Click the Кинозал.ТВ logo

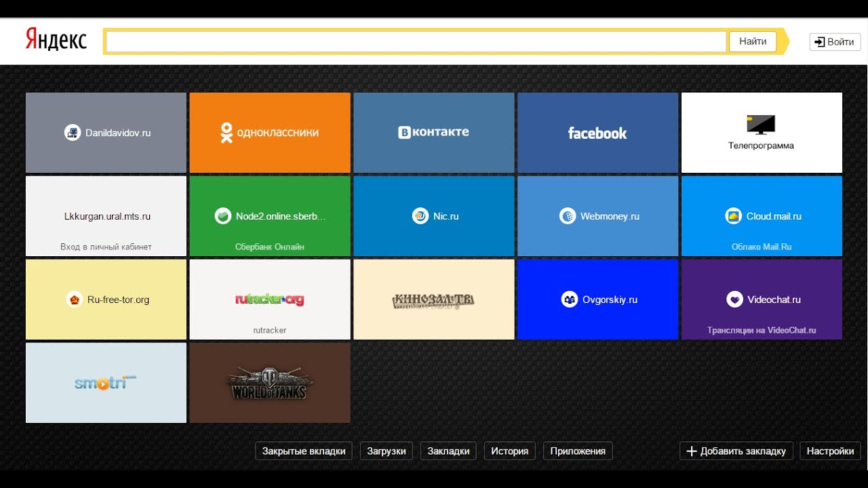point(433,300)
